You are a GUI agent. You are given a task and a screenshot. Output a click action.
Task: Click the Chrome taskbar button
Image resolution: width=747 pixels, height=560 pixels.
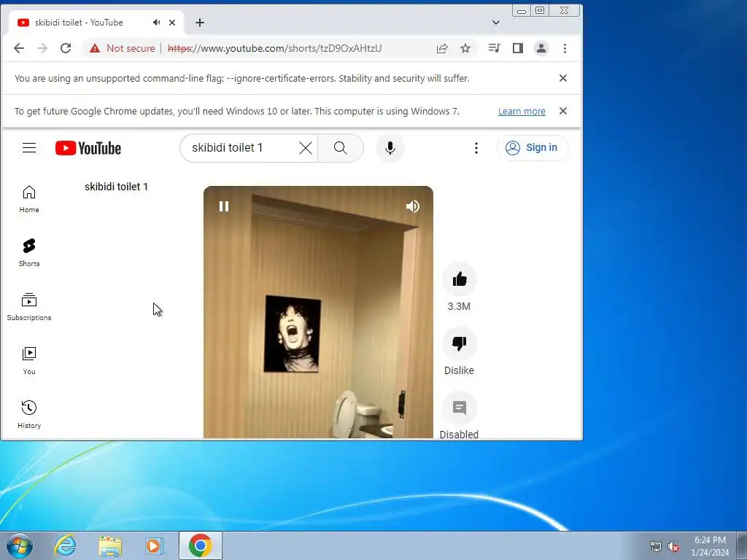201,545
